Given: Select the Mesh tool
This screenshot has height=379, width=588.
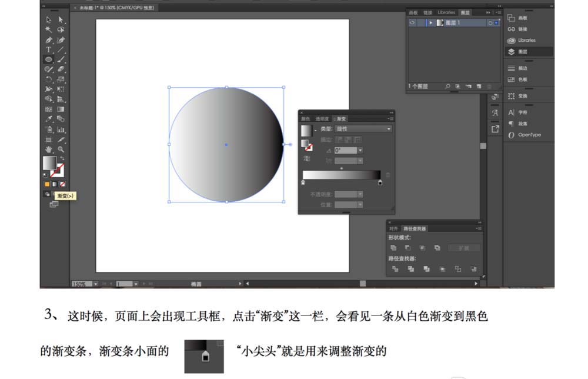Looking at the screenshot, I should pyautogui.click(x=49, y=109).
